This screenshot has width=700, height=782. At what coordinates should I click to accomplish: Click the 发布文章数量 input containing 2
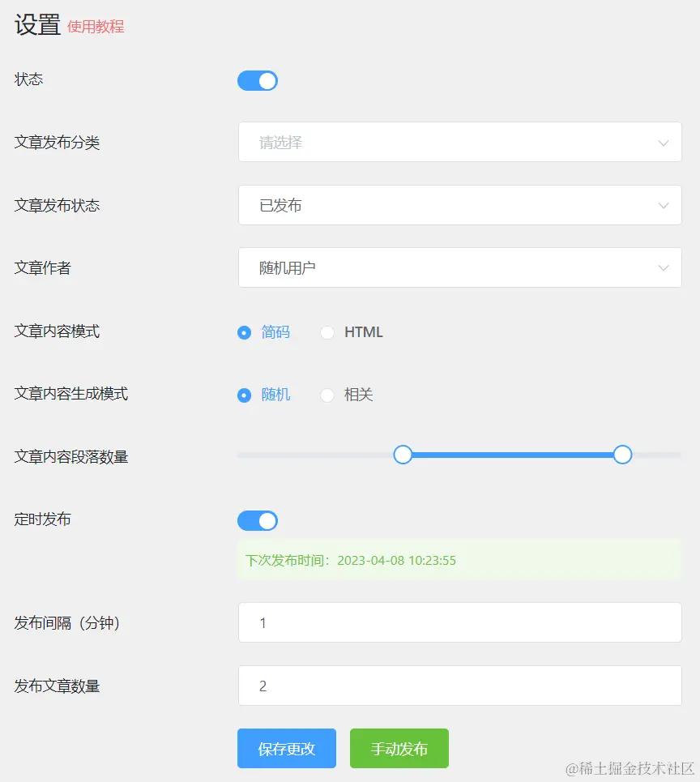tap(460, 685)
